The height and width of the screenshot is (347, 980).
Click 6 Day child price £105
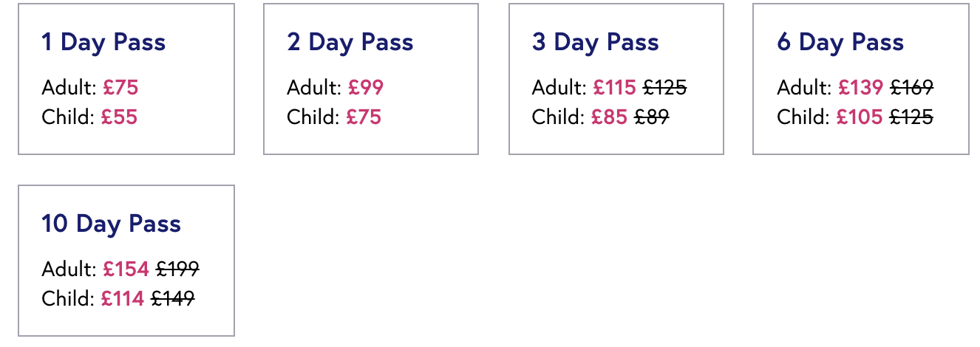(x=859, y=117)
